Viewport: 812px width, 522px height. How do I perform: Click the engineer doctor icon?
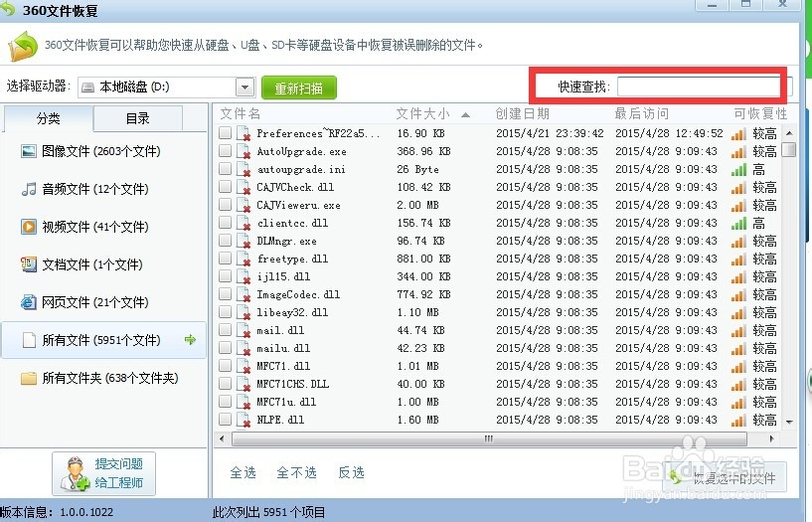coord(76,474)
